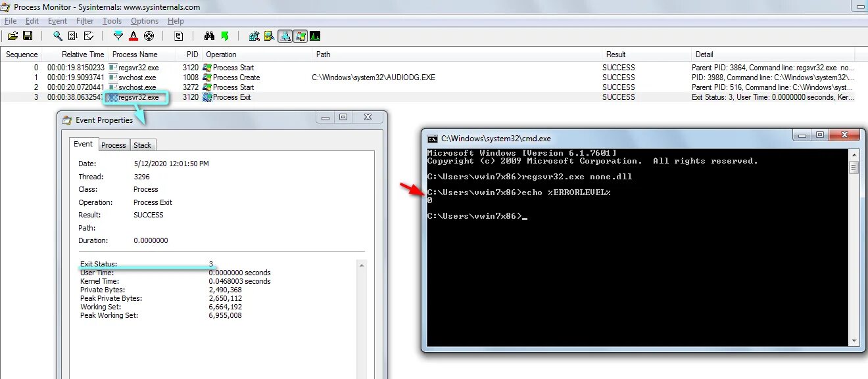Click the Find binoculars icon

(209, 36)
